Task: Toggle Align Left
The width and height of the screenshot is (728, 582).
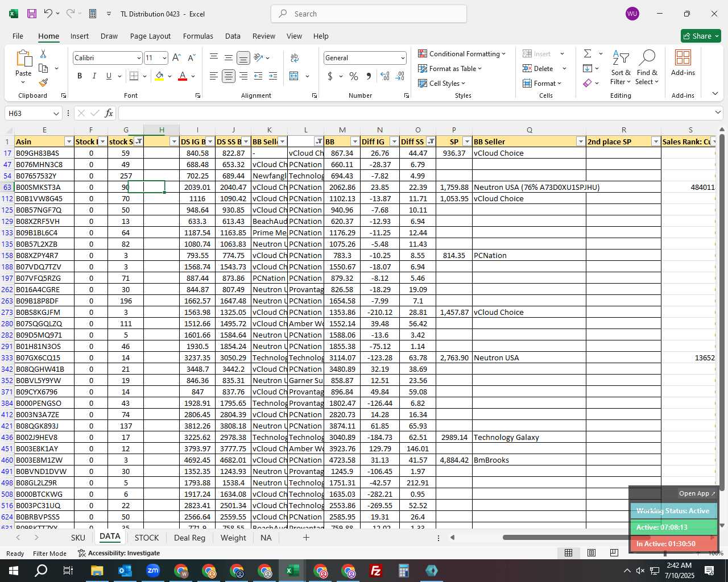Action: tap(214, 76)
